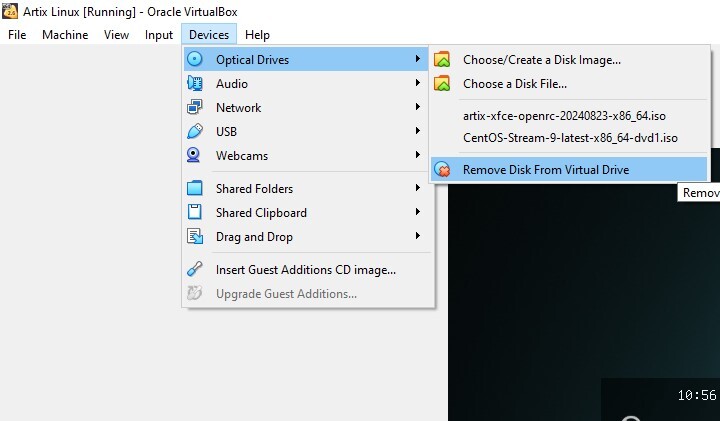The width and height of the screenshot is (720, 421).
Task: Click the Shared Folders folder icon
Action: click(x=195, y=188)
